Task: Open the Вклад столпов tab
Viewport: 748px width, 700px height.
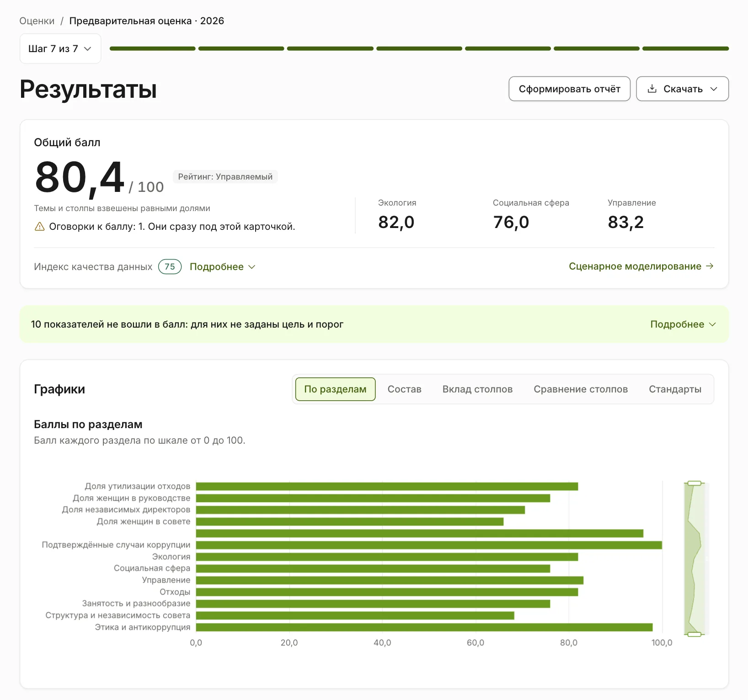Action: coord(477,389)
